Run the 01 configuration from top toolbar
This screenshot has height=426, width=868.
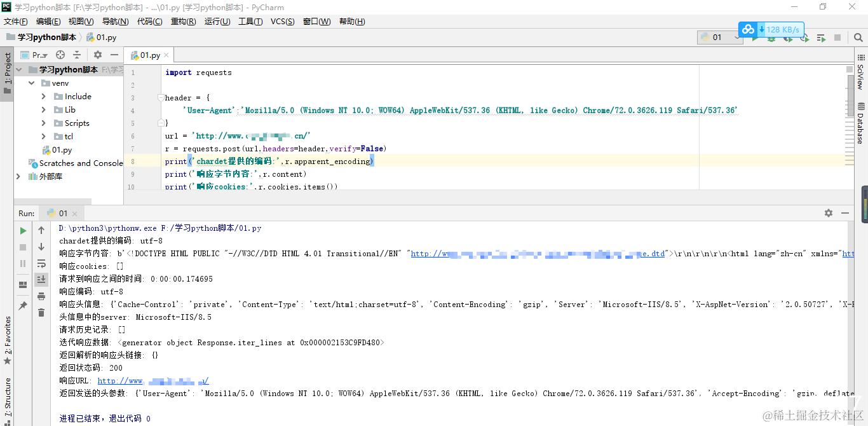[x=755, y=38]
